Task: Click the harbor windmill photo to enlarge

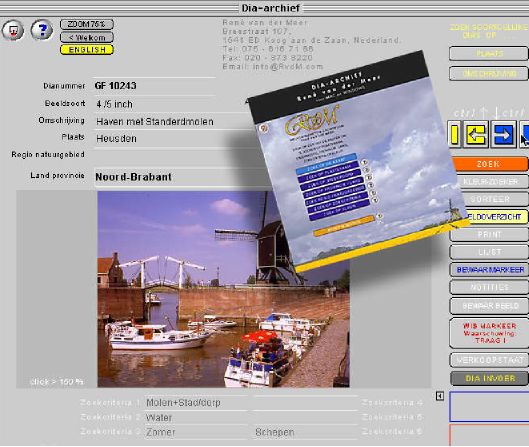Action: 223,289
